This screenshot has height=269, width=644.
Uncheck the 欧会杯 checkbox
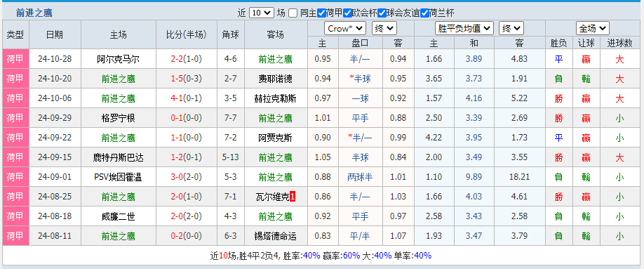(347, 13)
